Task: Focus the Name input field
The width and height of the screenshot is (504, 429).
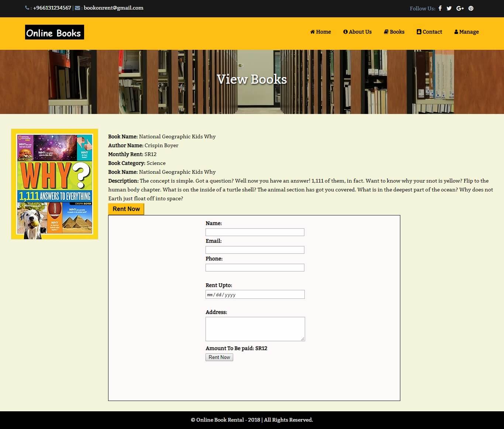Action: [255, 232]
